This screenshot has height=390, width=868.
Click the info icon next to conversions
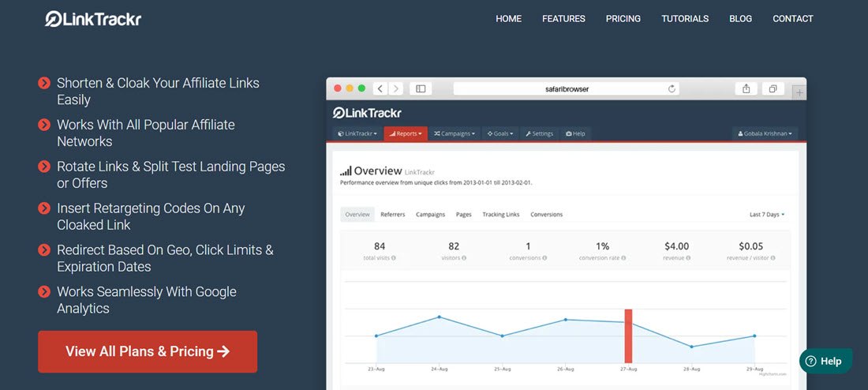coord(544,258)
